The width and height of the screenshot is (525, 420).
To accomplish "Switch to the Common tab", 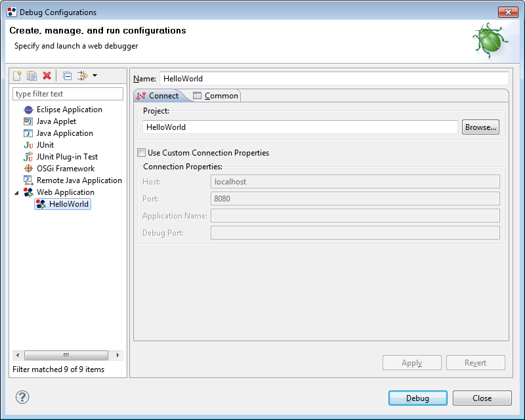I will pos(216,96).
